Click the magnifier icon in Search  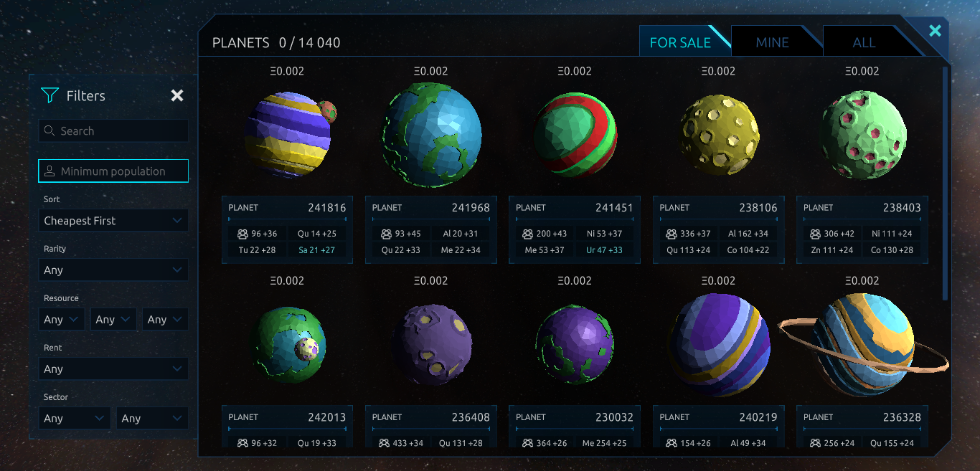(x=50, y=130)
